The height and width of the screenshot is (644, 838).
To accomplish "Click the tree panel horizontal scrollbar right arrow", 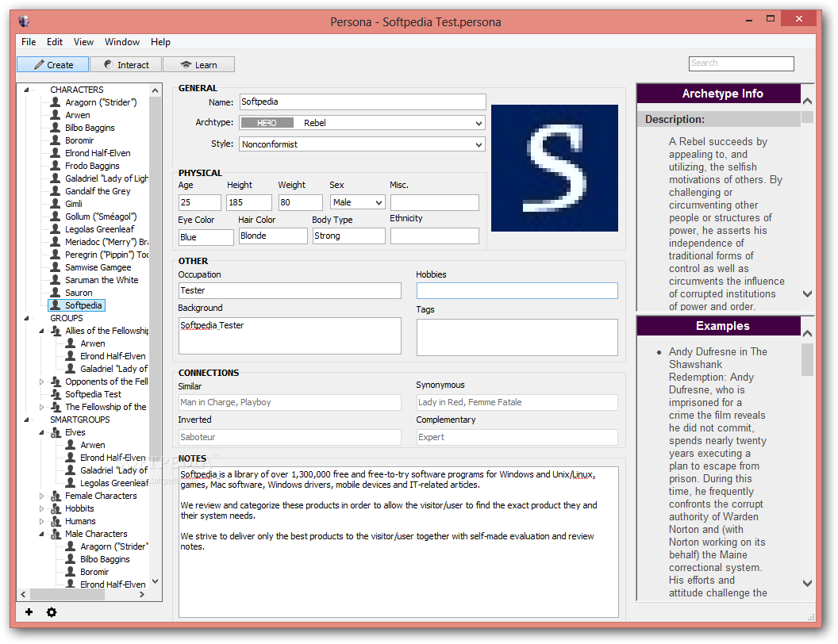I will pyautogui.click(x=141, y=594).
